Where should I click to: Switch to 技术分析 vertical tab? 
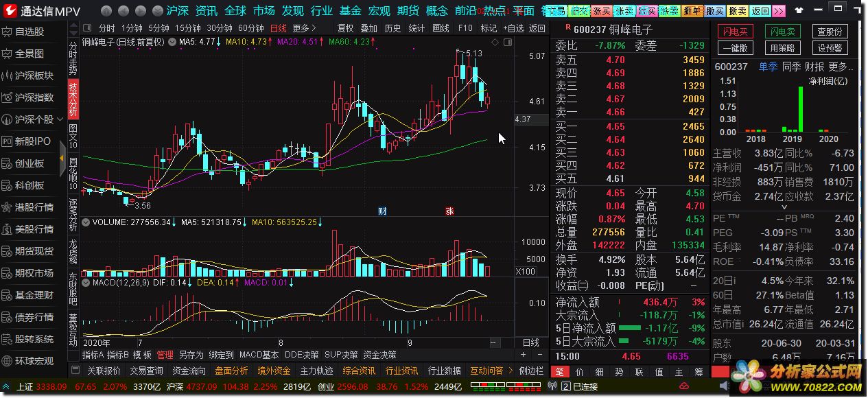pyautogui.click(x=73, y=99)
